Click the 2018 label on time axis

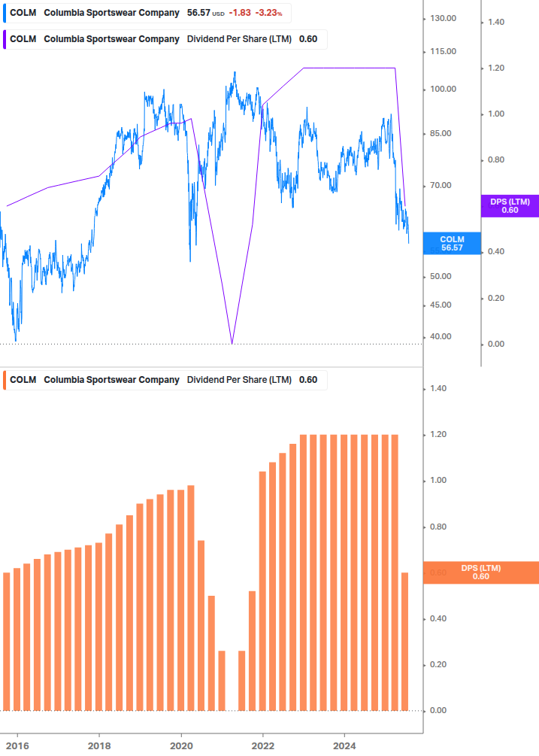tap(99, 746)
